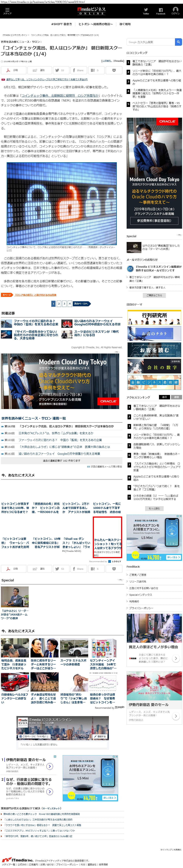Click the Oracle logo in sidebar banner
The image size is (183, 868).
pyautogui.click(x=167, y=121)
